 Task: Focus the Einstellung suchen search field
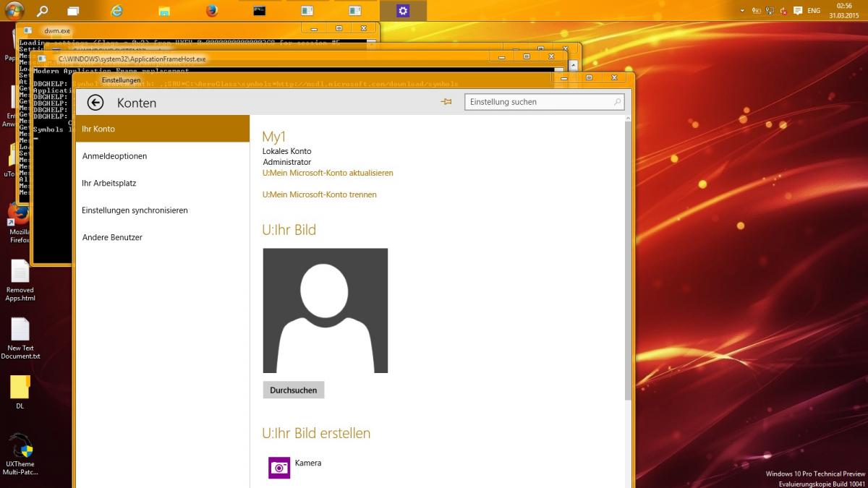(x=544, y=102)
